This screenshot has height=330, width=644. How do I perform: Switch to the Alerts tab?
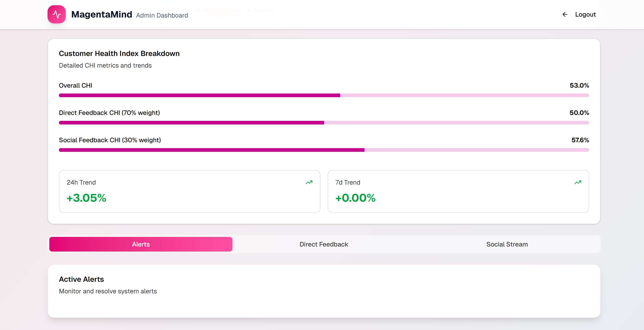(x=141, y=244)
